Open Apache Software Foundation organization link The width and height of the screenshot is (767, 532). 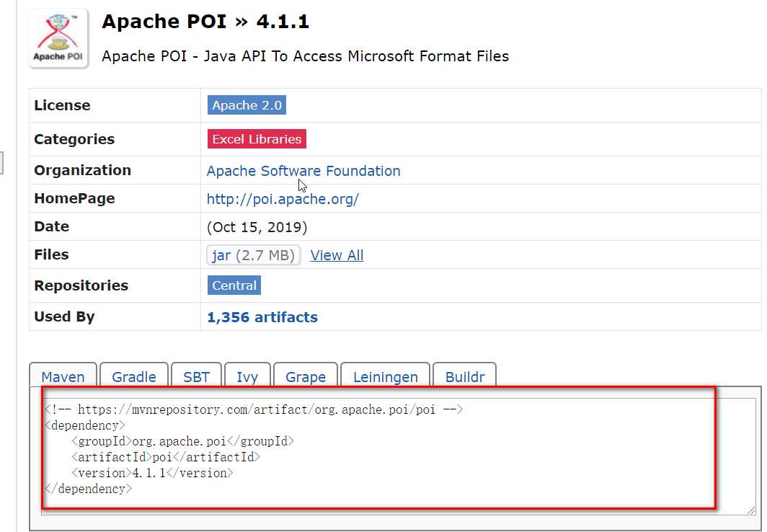[x=303, y=171]
